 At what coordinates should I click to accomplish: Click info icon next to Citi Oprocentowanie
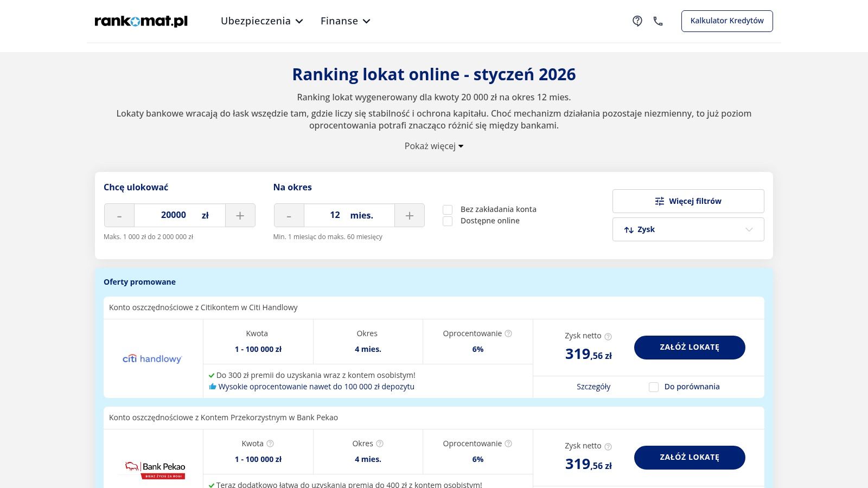(508, 333)
